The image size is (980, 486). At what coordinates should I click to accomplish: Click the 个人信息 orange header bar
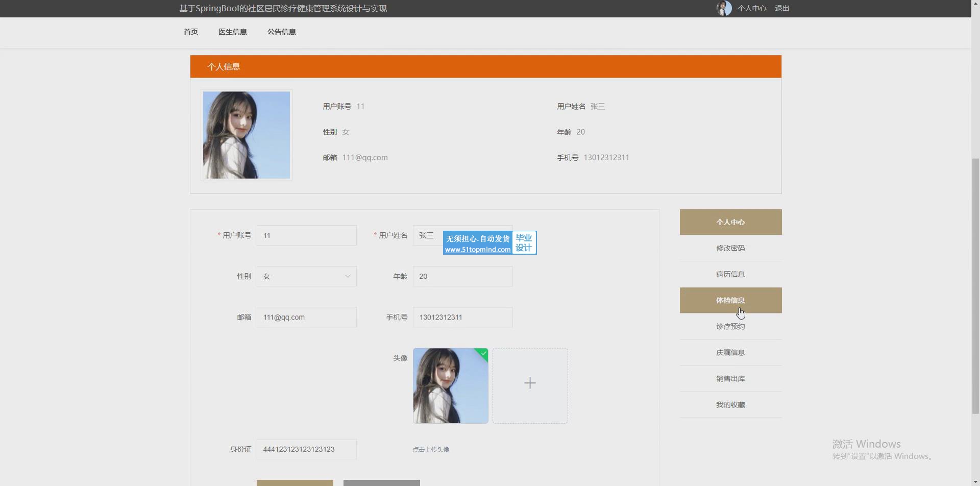tap(486, 66)
